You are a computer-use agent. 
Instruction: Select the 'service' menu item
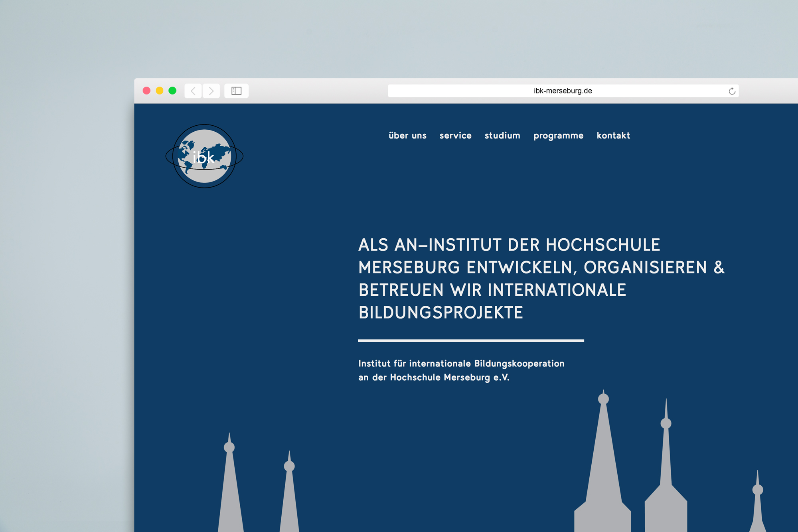pos(455,136)
